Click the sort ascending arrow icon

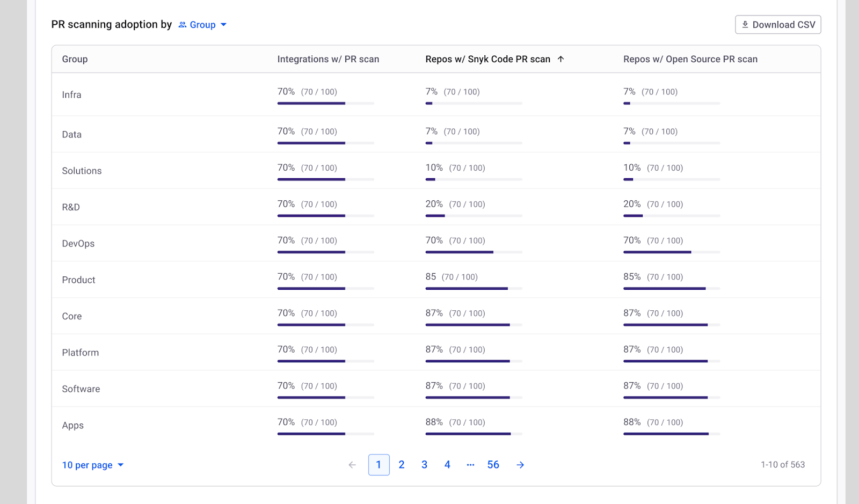(x=560, y=59)
